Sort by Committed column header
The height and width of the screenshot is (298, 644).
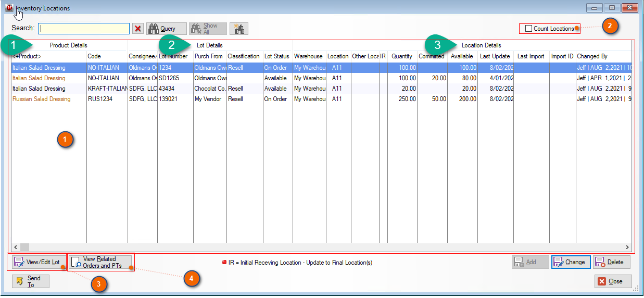point(432,56)
